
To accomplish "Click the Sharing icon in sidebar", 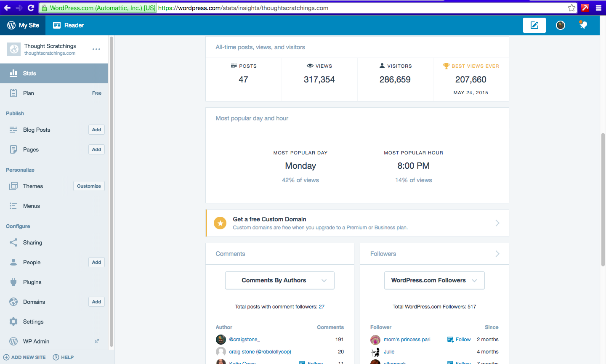I will 13,242.
